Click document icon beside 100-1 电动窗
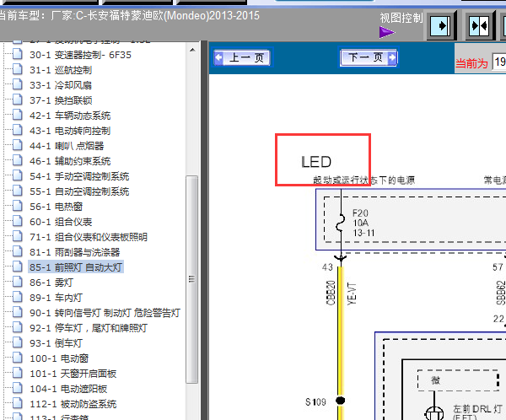 coord(18,358)
